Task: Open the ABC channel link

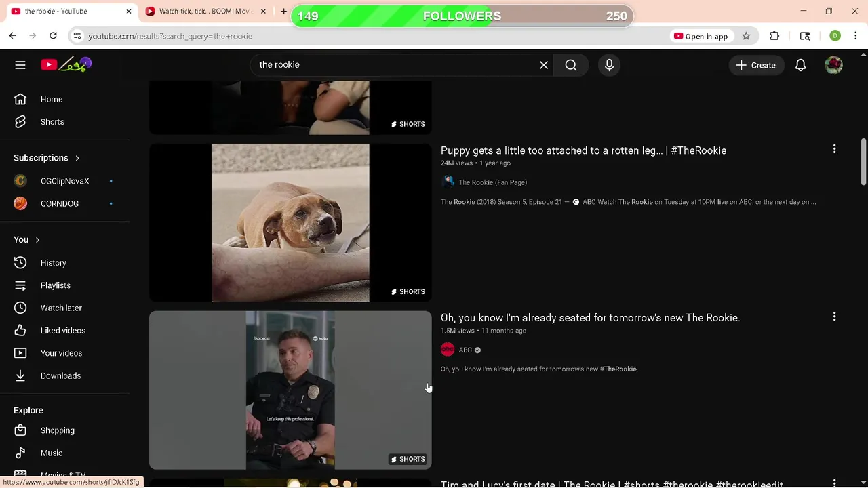Action: tap(465, 350)
